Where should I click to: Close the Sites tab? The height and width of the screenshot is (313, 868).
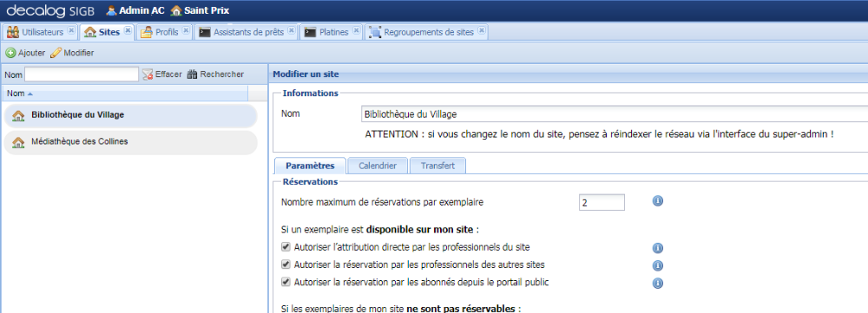tap(128, 30)
